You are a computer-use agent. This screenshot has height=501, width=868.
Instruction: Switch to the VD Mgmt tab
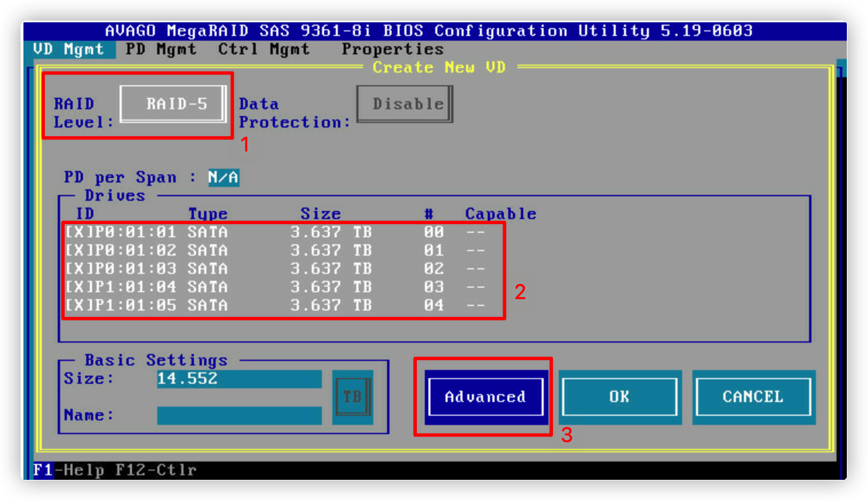[69, 49]
